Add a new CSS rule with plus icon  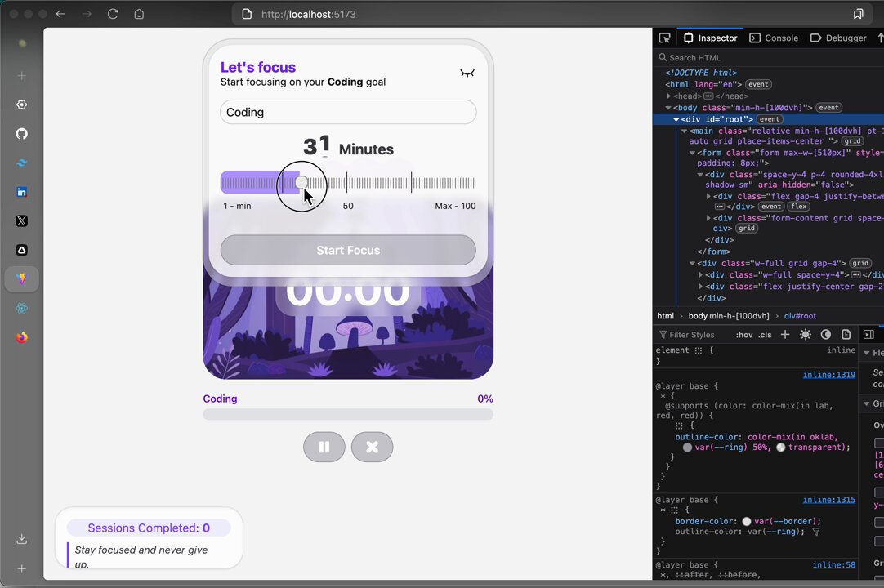point(785,334)
